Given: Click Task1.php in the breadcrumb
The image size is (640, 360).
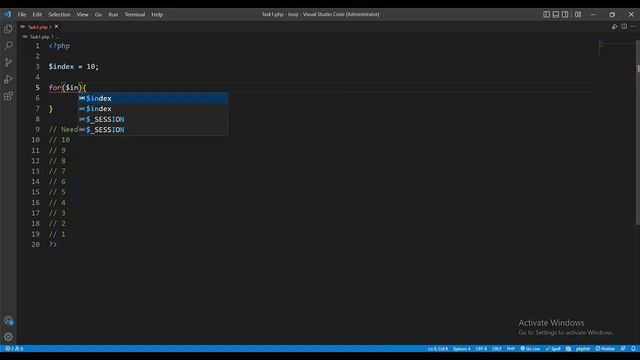Looking at the screenshot, I should click(39, 37).
